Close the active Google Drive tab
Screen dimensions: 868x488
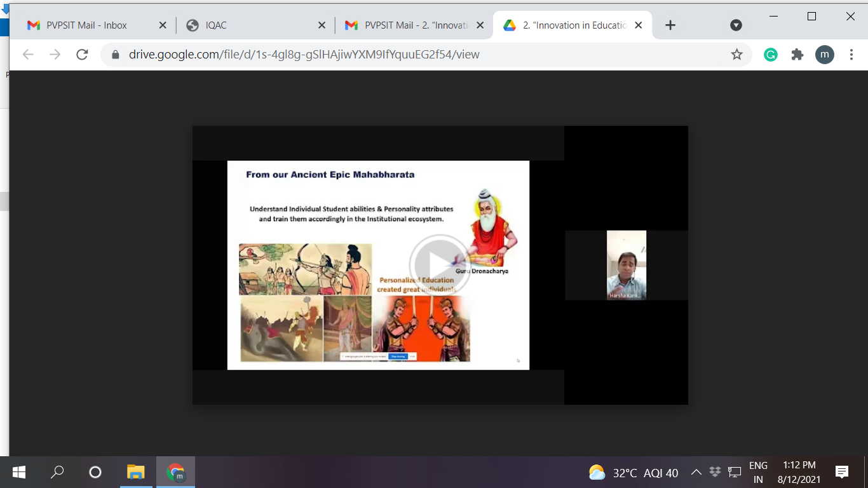pos(639,25)
